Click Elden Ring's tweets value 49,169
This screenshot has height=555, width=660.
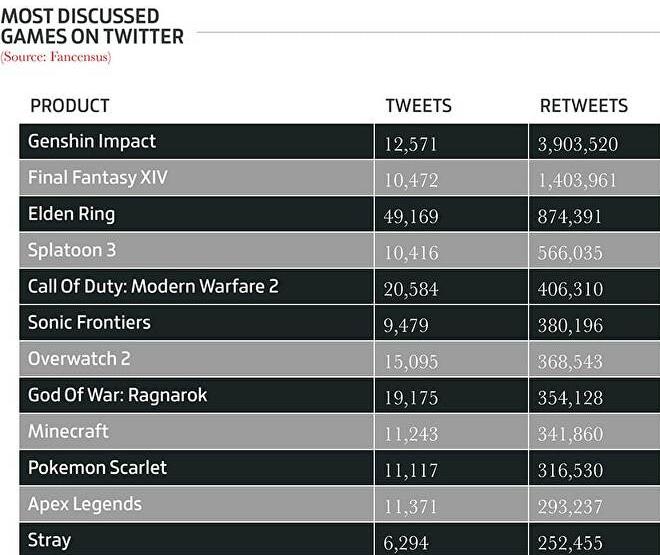[x=411, y=216]
